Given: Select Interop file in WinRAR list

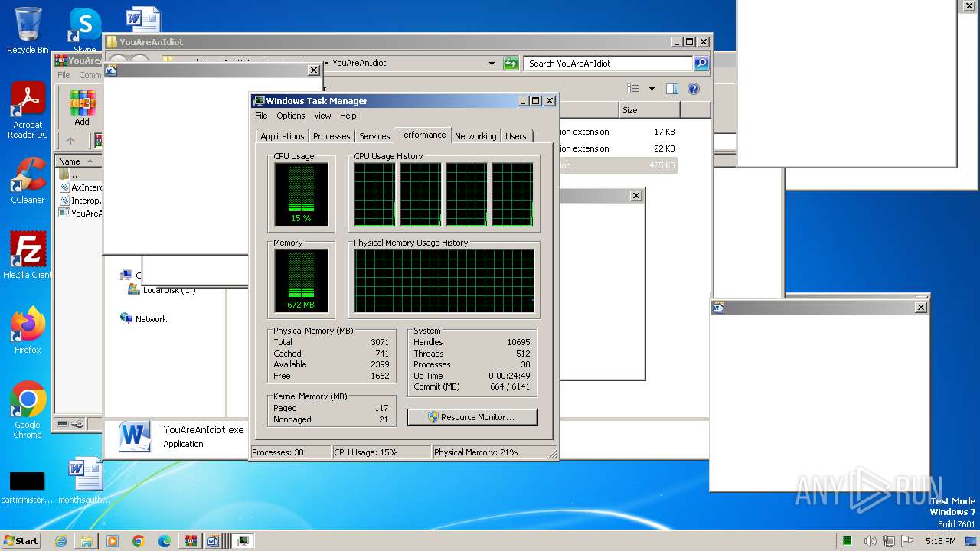Looking at the screenshot, I should pos(80,201).
